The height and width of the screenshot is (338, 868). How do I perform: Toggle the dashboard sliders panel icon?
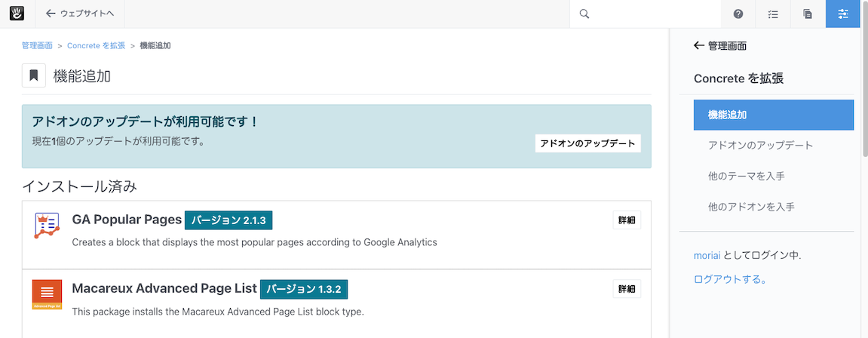(843, 14)
